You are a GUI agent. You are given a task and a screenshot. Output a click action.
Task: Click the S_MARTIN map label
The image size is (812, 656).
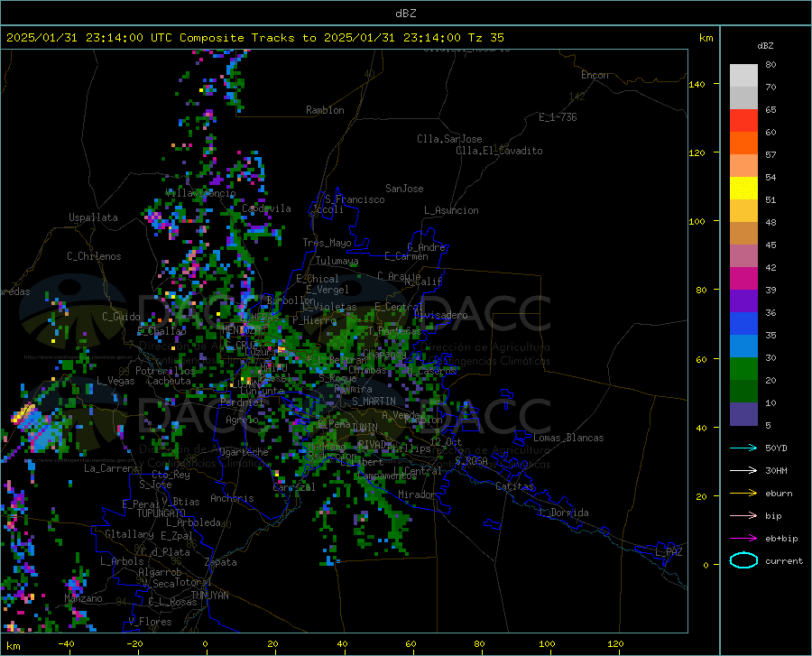[x=374, y=402]
